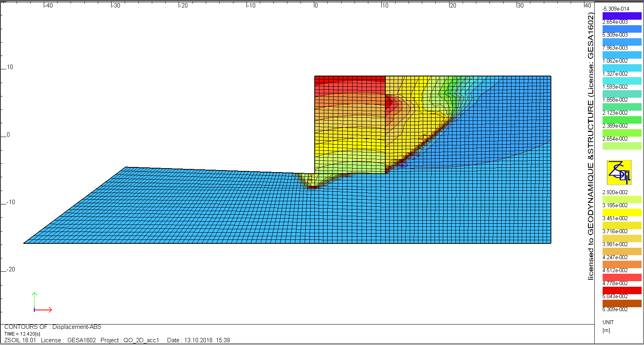Click the orange swatch below 4.247e-002
Viewport: 644px width, 345px height.
click(x=622, y=264)
